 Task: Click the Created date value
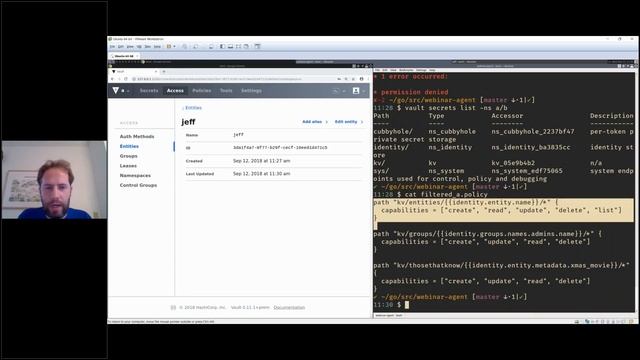(262, 161)
